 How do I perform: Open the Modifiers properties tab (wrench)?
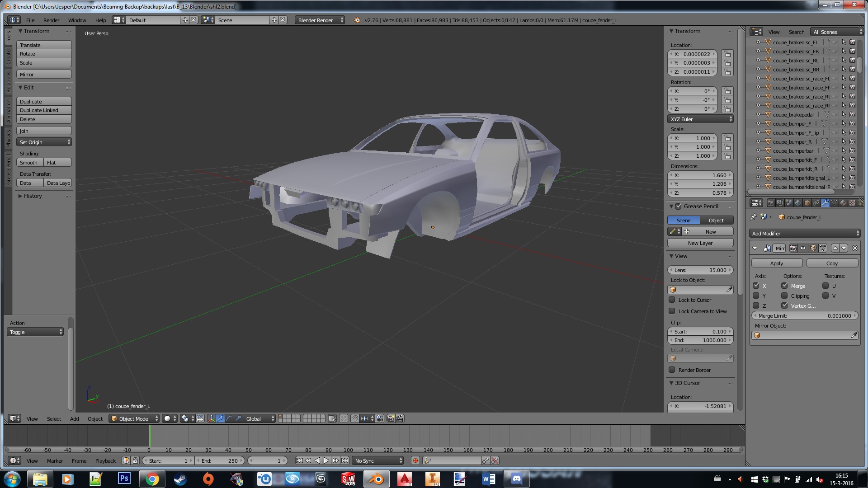tap(825, 203)
